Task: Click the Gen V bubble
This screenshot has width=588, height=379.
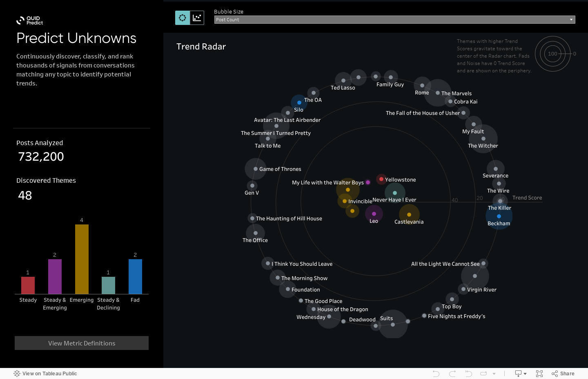Action: pyautogui.click(x=252, y=186)
